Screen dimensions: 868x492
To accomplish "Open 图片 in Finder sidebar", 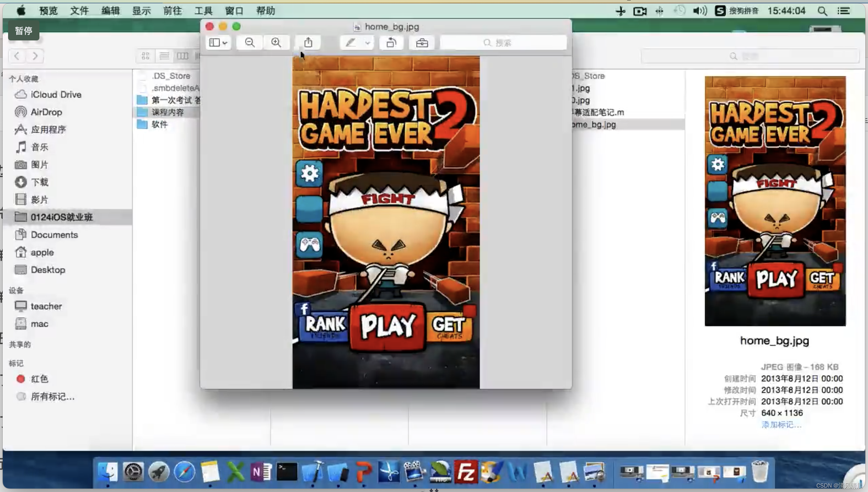I will pos(39,165).
